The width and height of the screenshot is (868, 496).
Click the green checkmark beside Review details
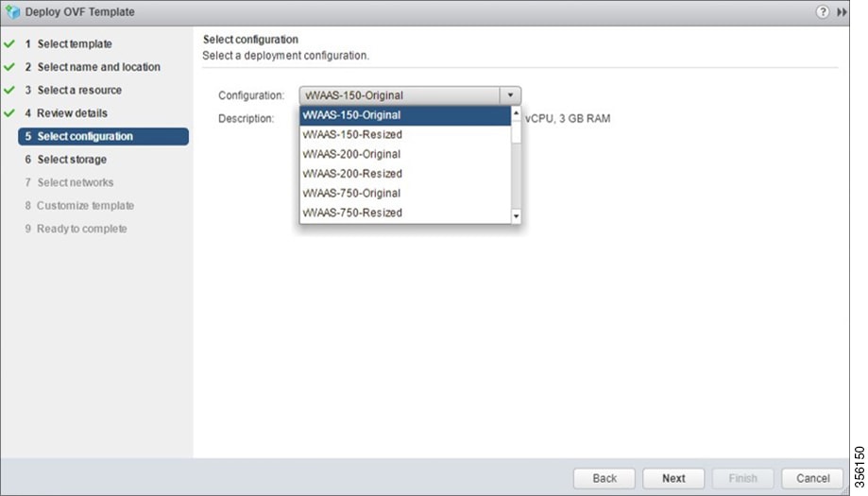9,113
